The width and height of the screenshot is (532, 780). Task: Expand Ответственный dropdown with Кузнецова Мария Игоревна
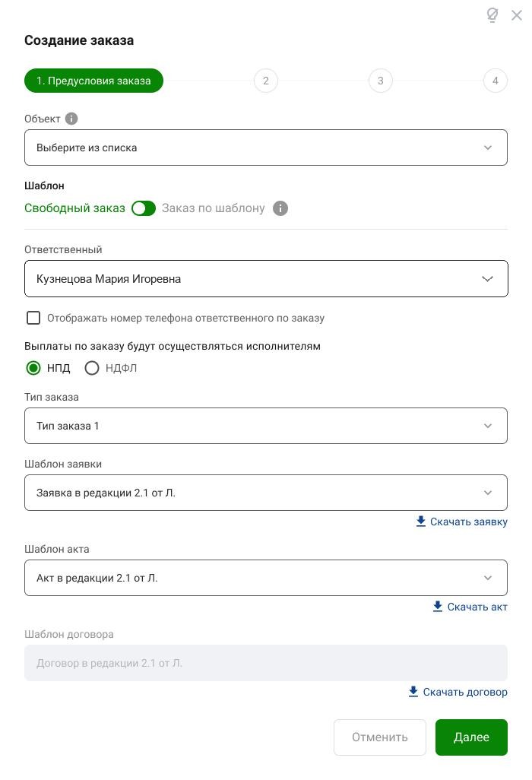coord(266,278)
